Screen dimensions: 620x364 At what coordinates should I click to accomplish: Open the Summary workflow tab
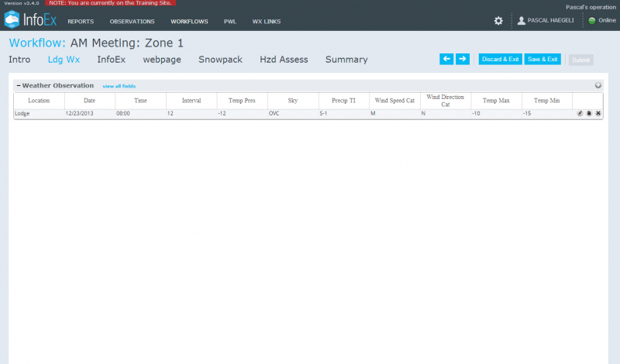click(x=346, y=60)
